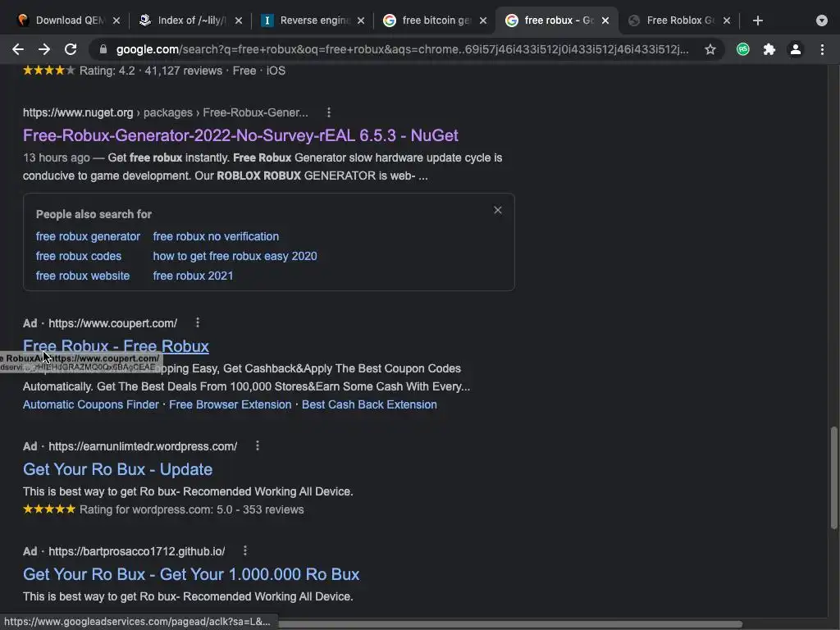Click the bartprosacco1712.github.io ad URL text

[x=137, y=551]
